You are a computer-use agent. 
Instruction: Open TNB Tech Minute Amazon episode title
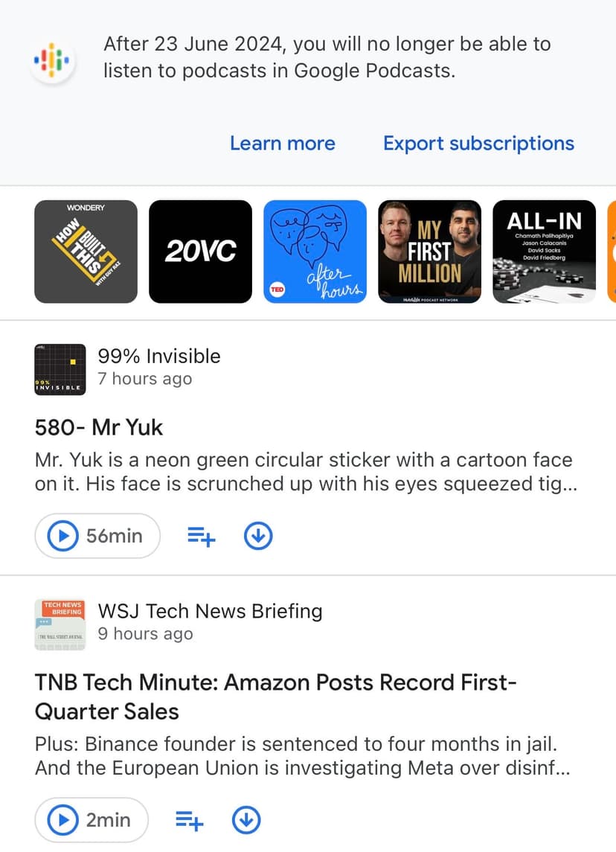click(275, 696)
